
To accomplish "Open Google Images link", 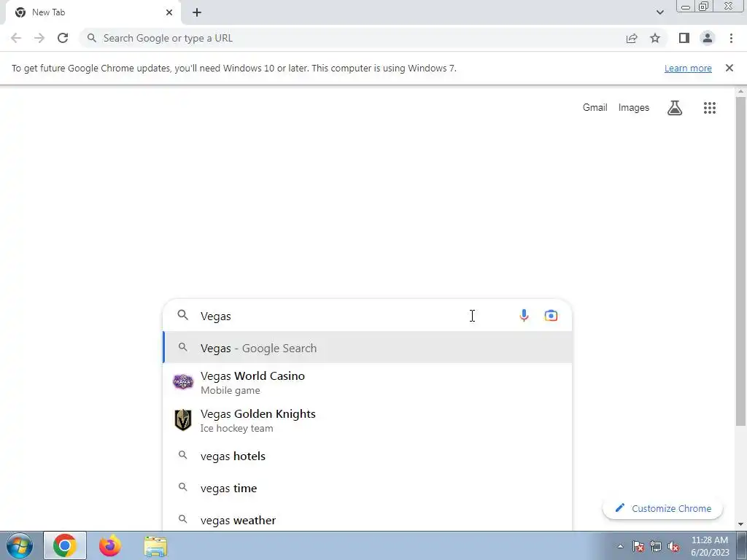I will pyautogui.click(x=634, y=108).
